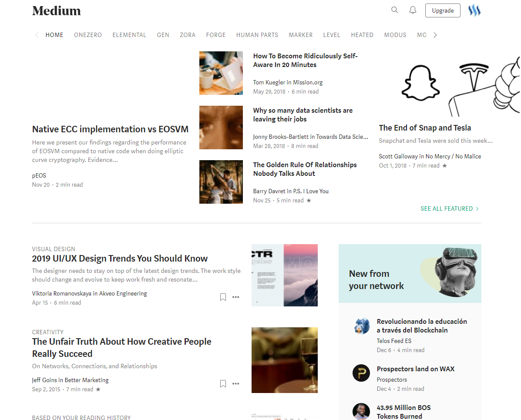Click the Medium logo
This screenshot has height=420, width=521.
pyautogui.click(x=57, y=11)
